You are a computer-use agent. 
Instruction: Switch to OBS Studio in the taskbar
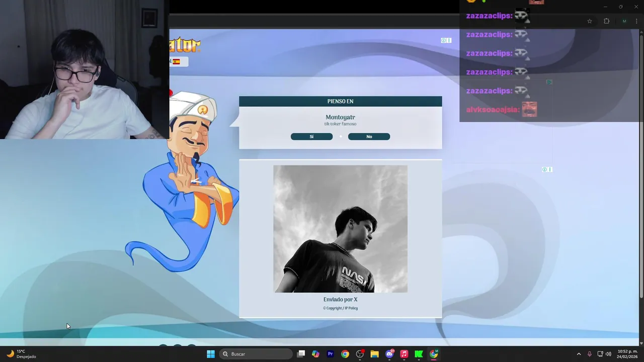(x=360, y=354)
